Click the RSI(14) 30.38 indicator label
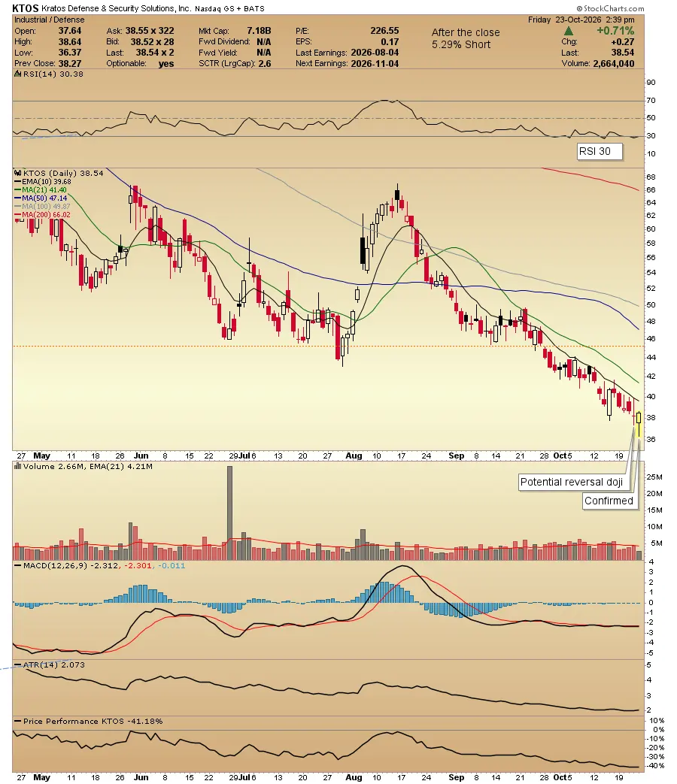 click(x=53, y=74)
